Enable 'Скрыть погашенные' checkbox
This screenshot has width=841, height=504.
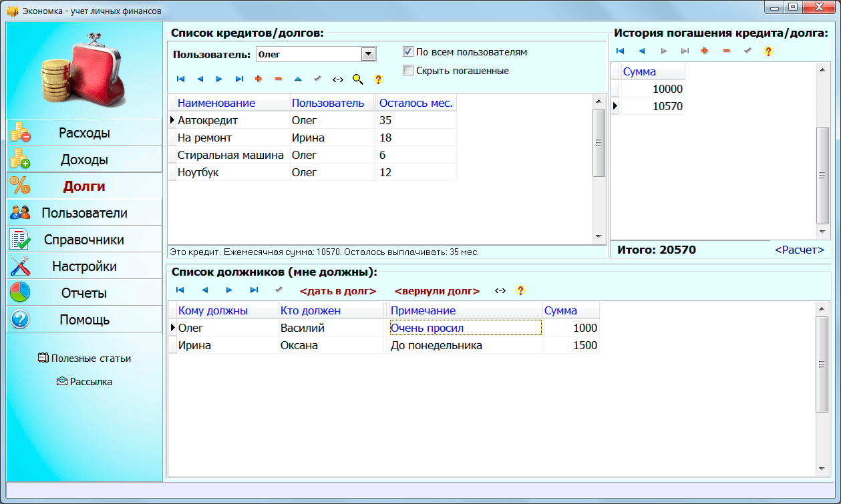(408, 70)
